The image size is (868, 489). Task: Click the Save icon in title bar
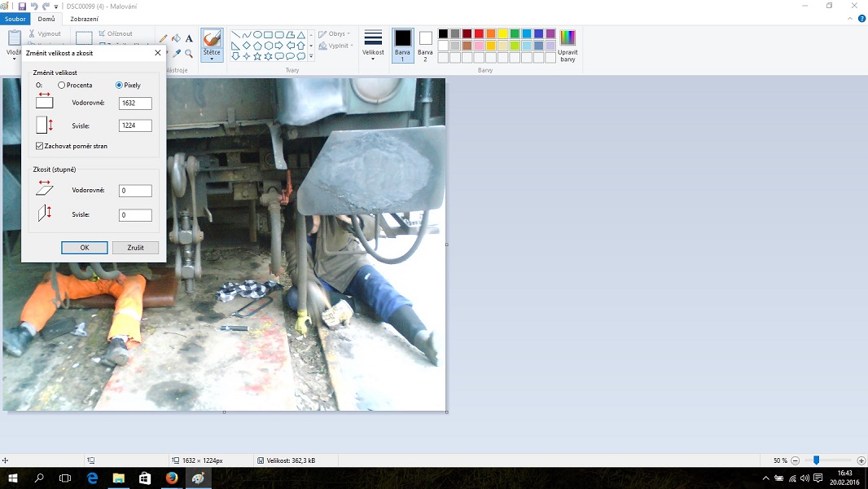pyautogui.click(x=22, y=6)
